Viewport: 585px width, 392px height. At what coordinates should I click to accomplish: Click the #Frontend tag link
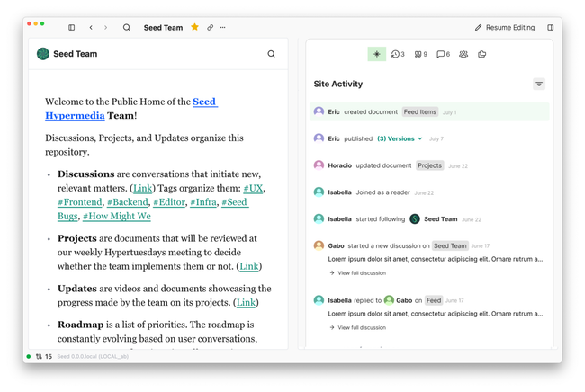point(80,202)
